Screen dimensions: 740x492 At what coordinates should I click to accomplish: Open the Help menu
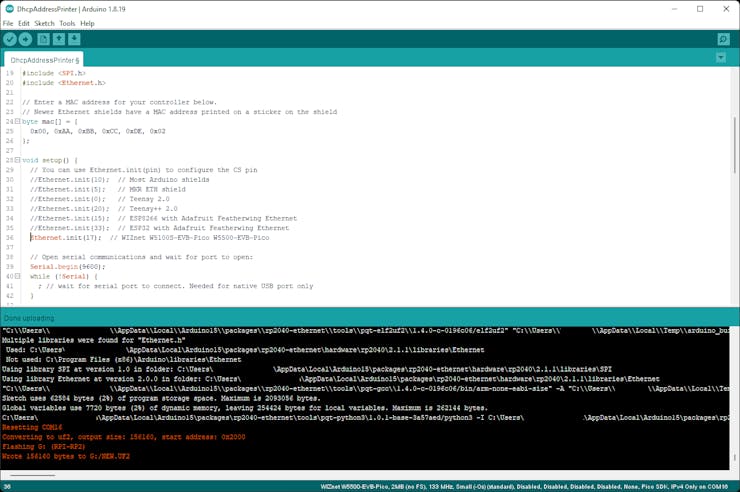pos(87,23)
